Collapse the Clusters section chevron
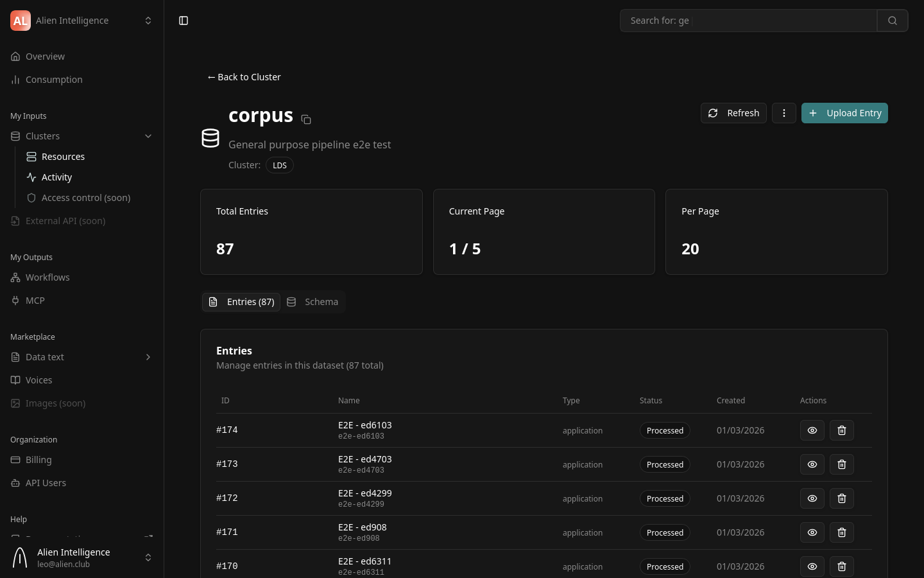924x578 pixels. click(x=148, y=136)
